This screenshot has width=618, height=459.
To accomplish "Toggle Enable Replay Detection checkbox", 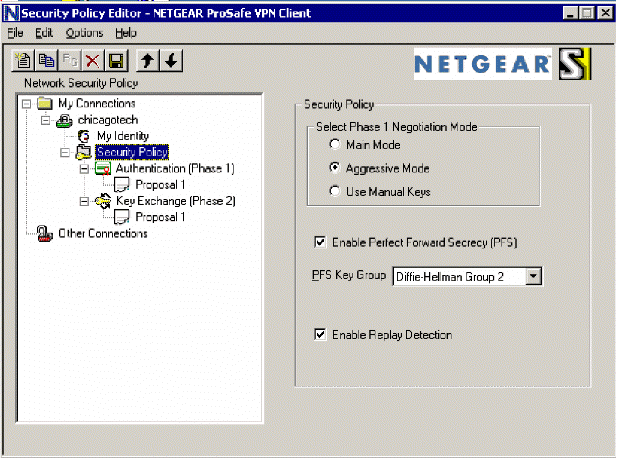I will 320,334.
